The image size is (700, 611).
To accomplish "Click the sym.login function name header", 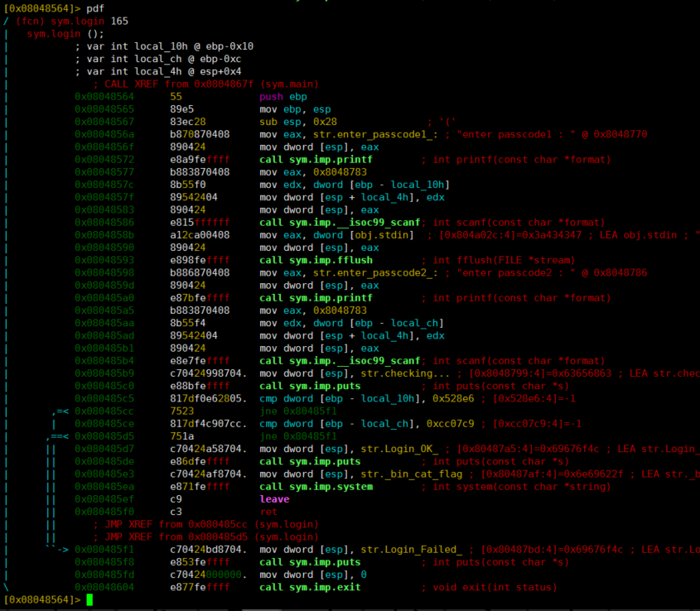I will [78, 21].
